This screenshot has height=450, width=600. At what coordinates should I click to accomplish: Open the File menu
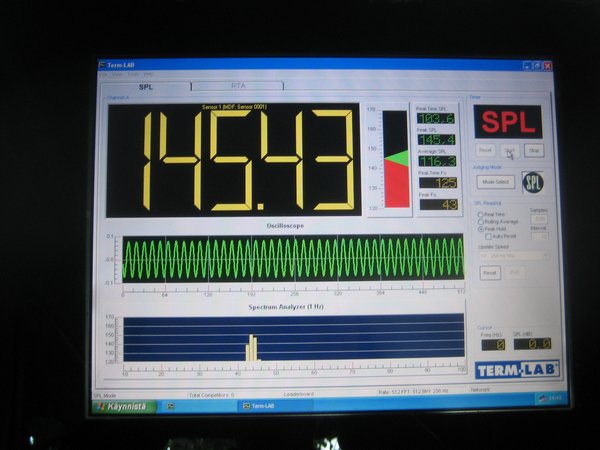pyautogui.click(x=102, y=74)
